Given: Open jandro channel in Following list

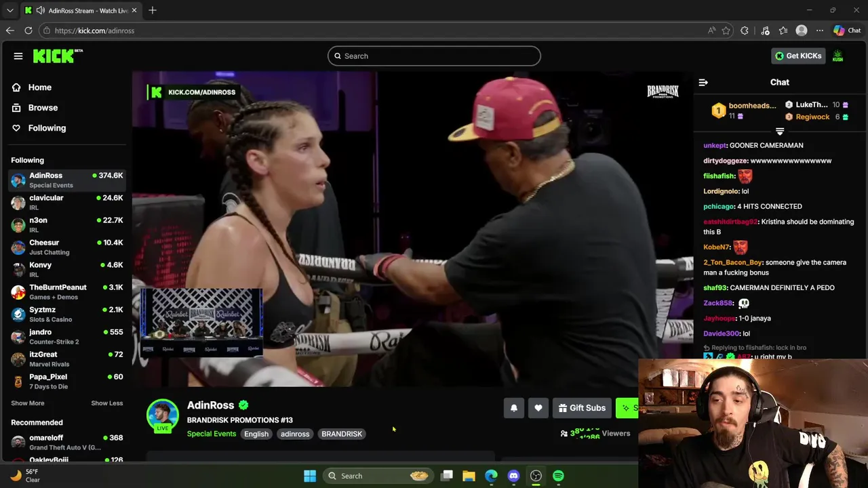Looking at the screenshot, I should (x=66, y=337).
